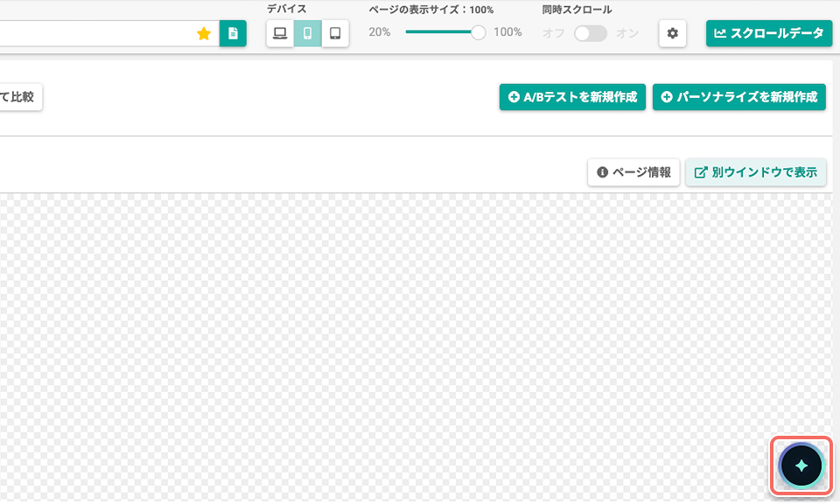Click the yellow star favorite icon
Image resolution: width=840 pixels, height=504 pixels.
point(204,34)
